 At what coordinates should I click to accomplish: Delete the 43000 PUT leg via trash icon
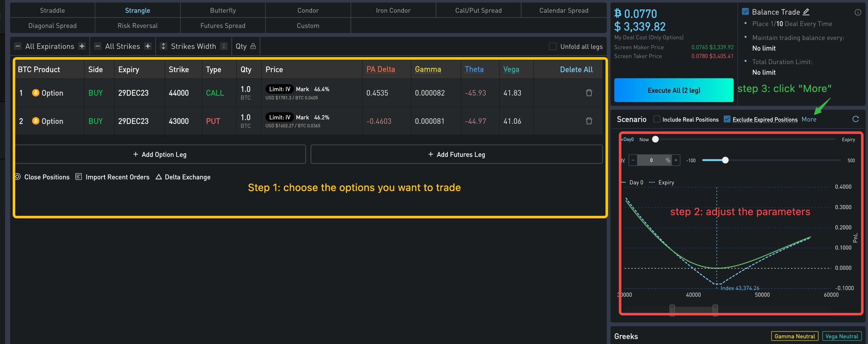589,121
